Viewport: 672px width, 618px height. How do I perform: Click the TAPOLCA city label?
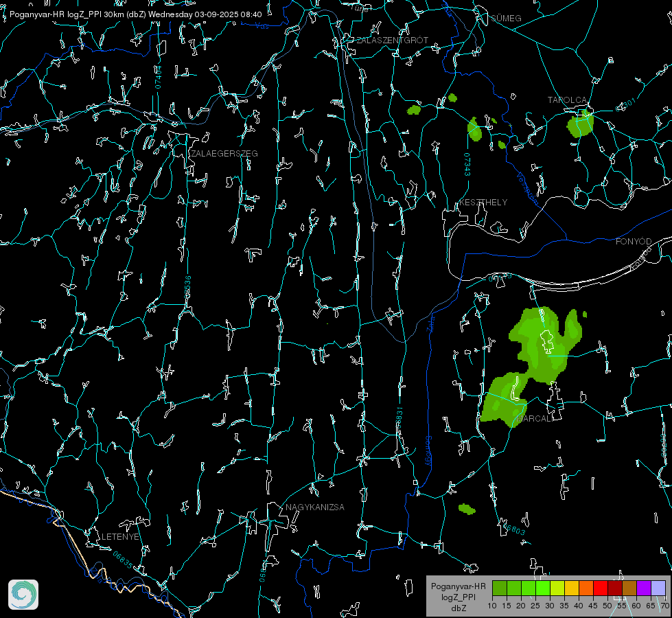pos(567,100)
